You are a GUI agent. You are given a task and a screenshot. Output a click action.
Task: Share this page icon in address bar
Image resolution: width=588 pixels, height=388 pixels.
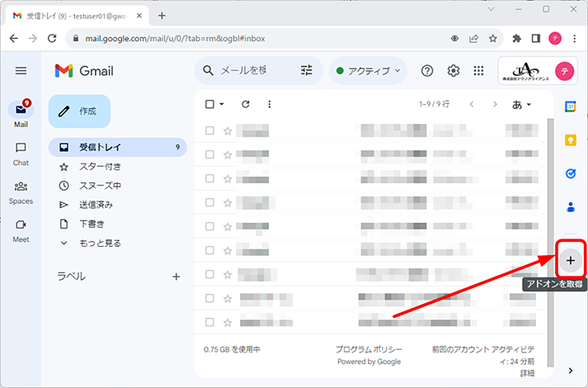(473, 38)
